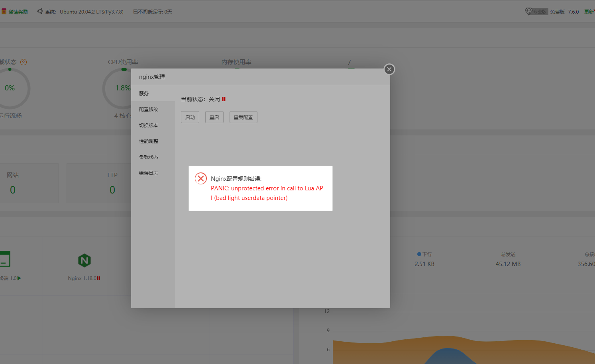The height and width of the screenshot is (364, 595).
Task: Click the 2.51 KB downstream value
Action: click(424, 264)
